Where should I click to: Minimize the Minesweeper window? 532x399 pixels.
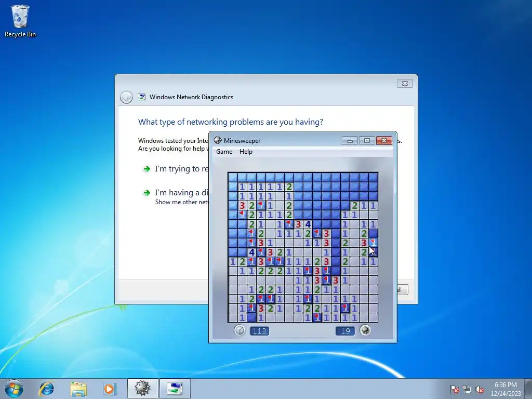[x=350, y=140]
